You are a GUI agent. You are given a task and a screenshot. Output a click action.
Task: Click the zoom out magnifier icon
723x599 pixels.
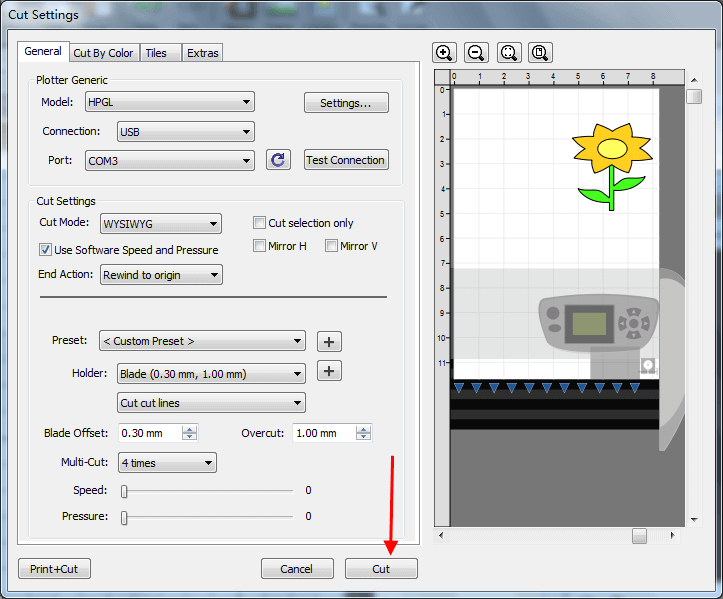click(x=476, y=53)
